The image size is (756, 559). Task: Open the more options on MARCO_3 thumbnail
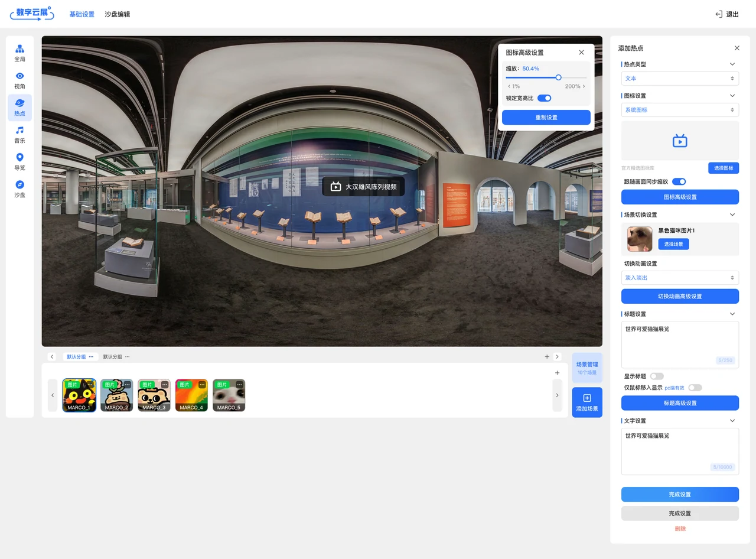point(165,385)
